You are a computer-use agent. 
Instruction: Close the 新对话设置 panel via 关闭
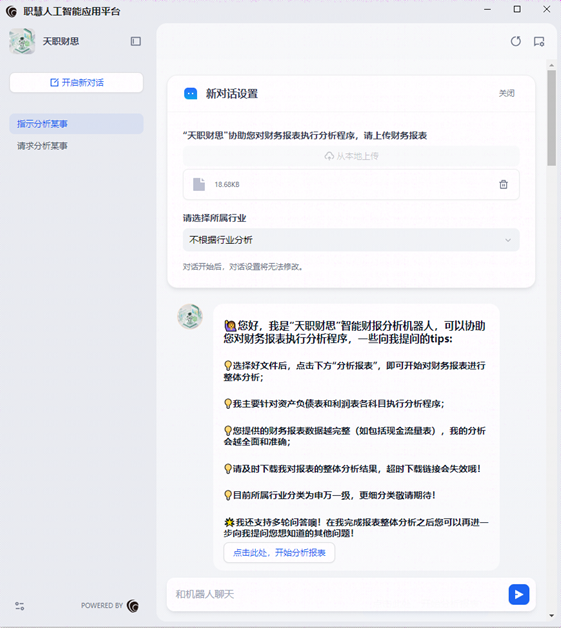(x=507, y=93)
